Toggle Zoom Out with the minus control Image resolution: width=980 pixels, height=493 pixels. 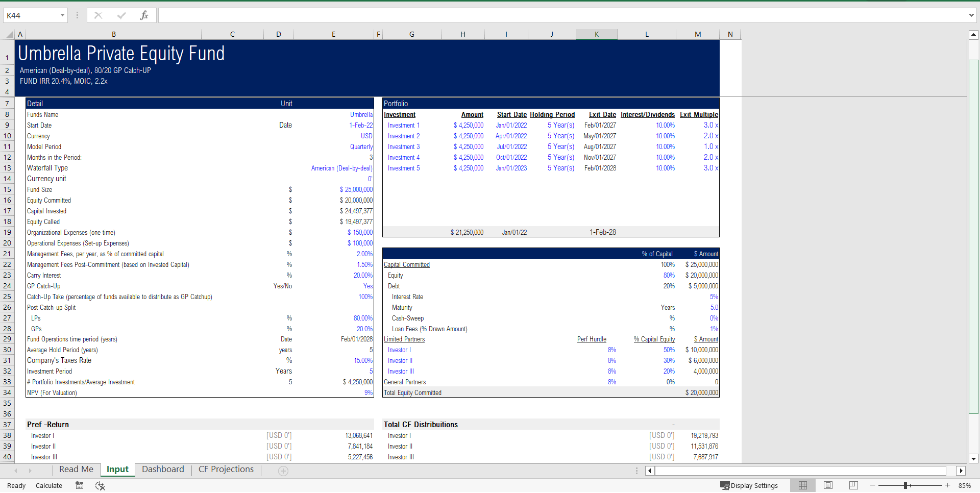(x=873, y=485)
